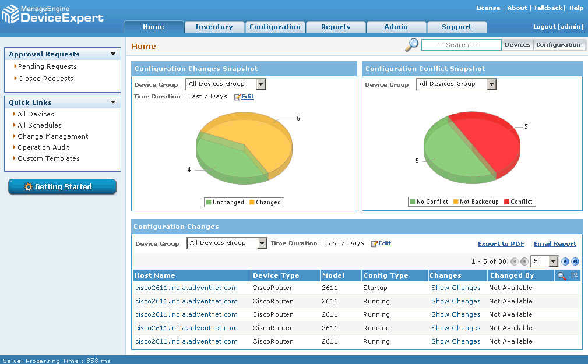Collapse the Approval Requests panel
Screen dimensions: 588x364
(113, 54)
